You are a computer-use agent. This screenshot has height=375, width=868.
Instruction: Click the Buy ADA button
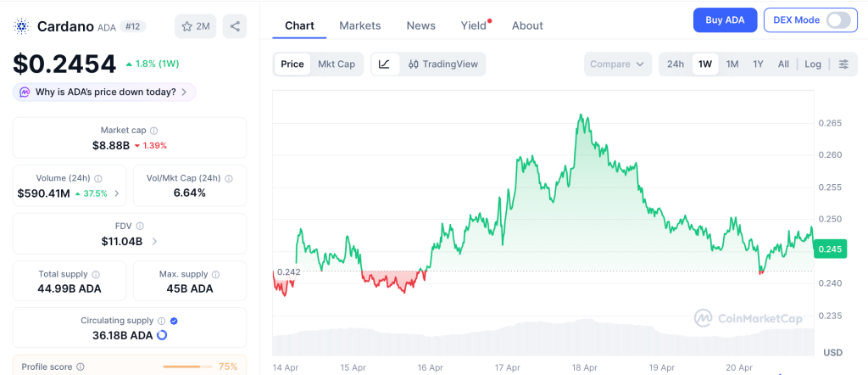coord(725,20)
